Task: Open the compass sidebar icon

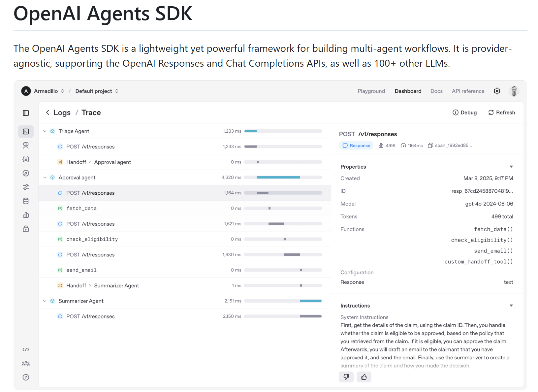Action: pyautogui.click(x=26, y=173)
